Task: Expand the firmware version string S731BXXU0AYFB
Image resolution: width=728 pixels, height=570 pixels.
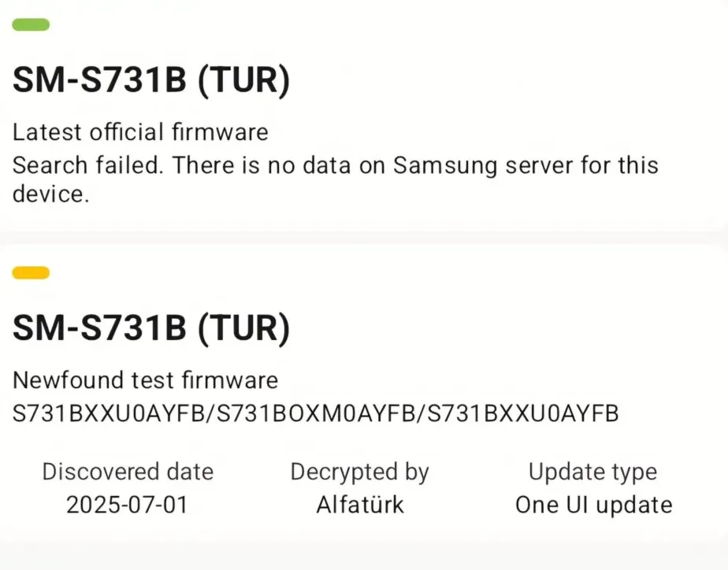Action: click(x=315, y=411)
